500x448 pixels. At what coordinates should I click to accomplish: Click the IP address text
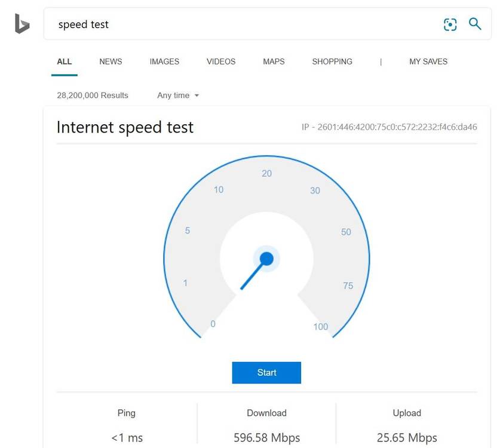pos(389,127)
